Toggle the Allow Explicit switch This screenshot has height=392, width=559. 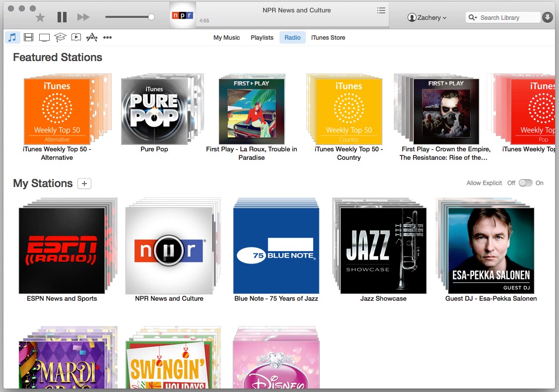click(x=525, y=183)
